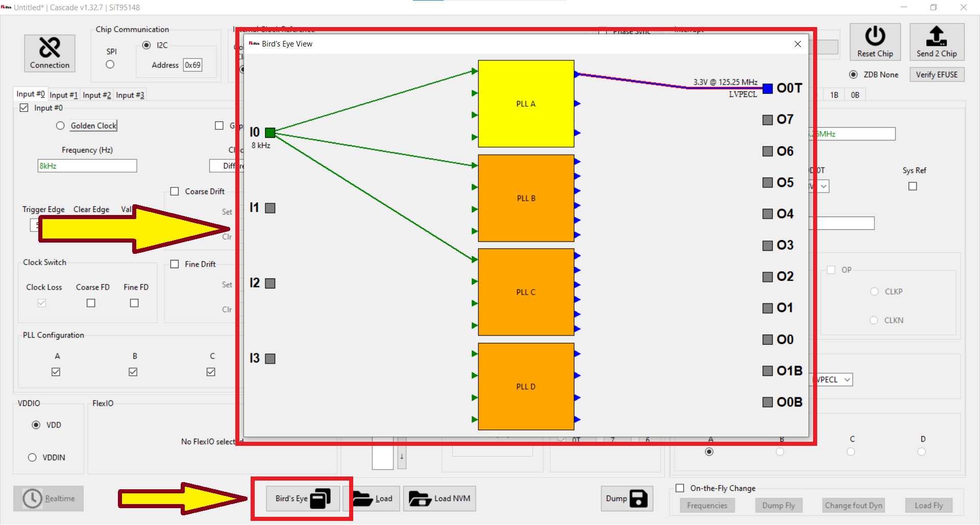Click the I2C Address 0x69 field
980x525 pixels.
pyautogui.click(x=192, y=65)
